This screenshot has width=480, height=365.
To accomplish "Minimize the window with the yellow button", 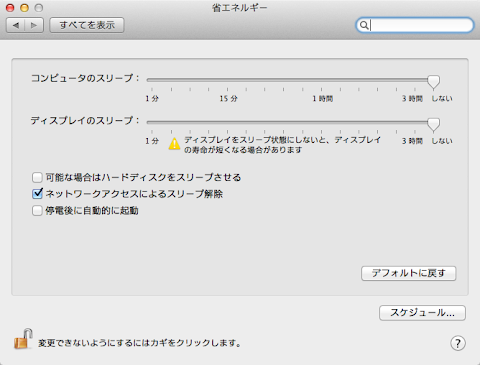I will tap(24, 8).
